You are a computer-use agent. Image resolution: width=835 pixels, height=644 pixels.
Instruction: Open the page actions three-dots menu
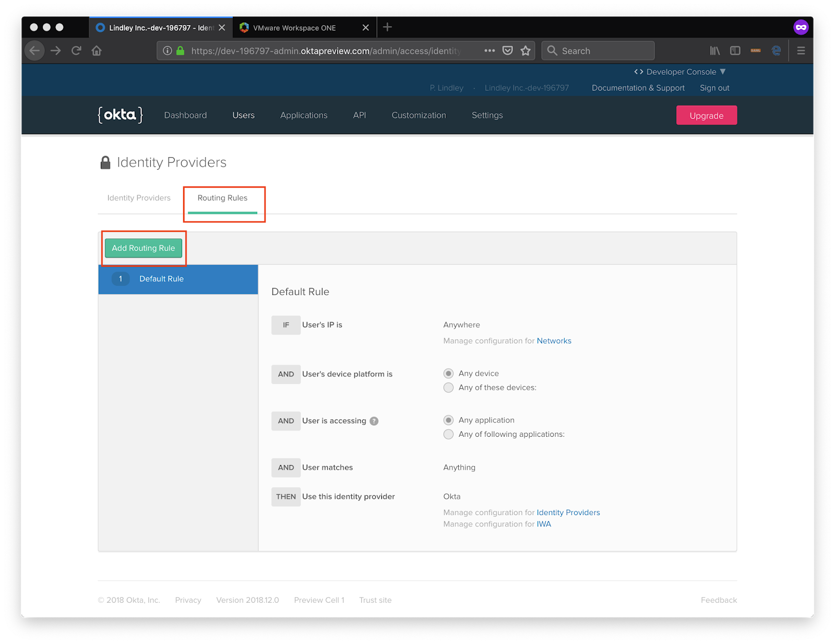[490, 51]
